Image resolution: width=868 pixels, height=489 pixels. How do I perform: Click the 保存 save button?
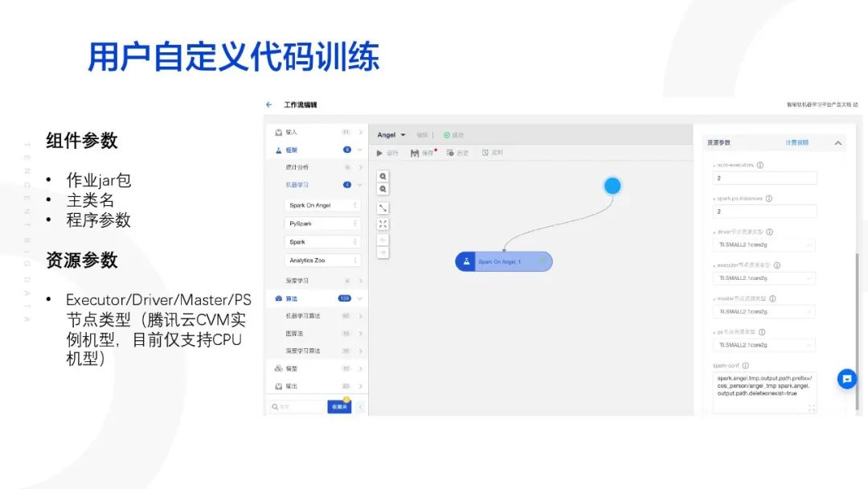click(x=423, y=153)
